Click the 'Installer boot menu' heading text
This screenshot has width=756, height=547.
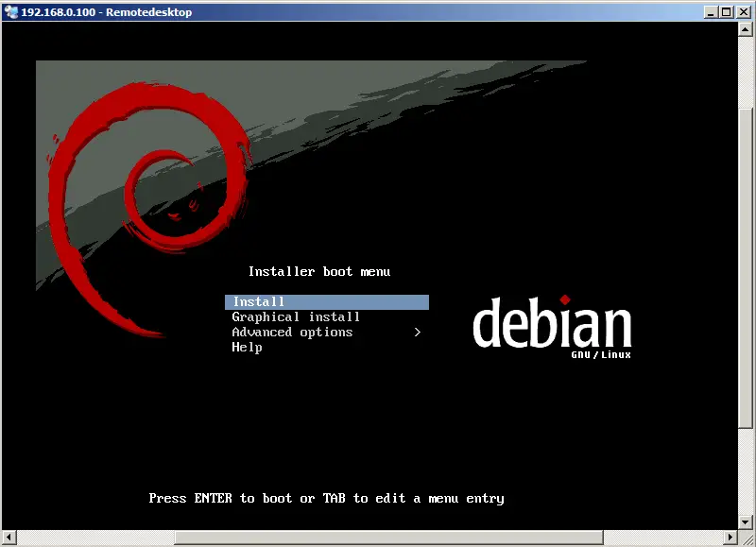tap(319, 272)
